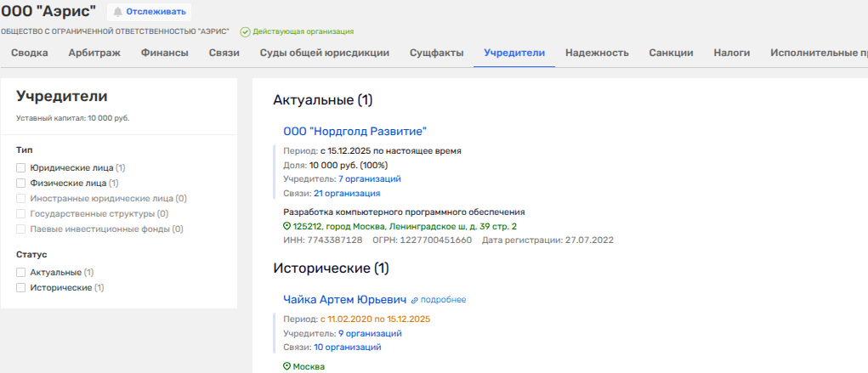This screenshot has height=373, width=868.
Task: Enable the Физические лица filter
Action: (x=21, y=183)
